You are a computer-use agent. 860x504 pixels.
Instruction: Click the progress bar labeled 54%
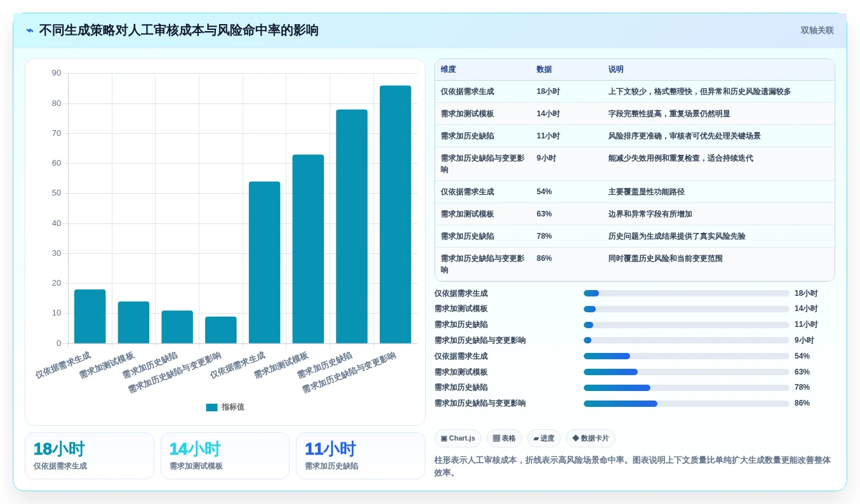coord(687,356)
